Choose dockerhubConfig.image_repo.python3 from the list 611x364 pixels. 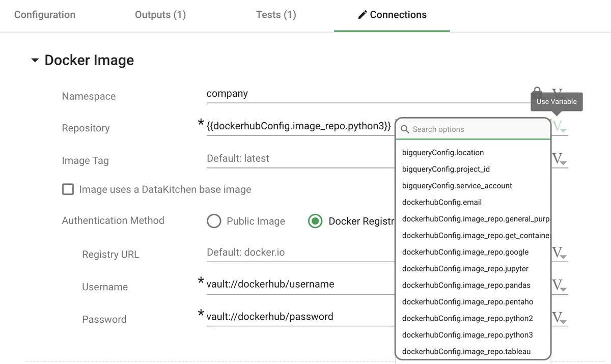[467, 335]
